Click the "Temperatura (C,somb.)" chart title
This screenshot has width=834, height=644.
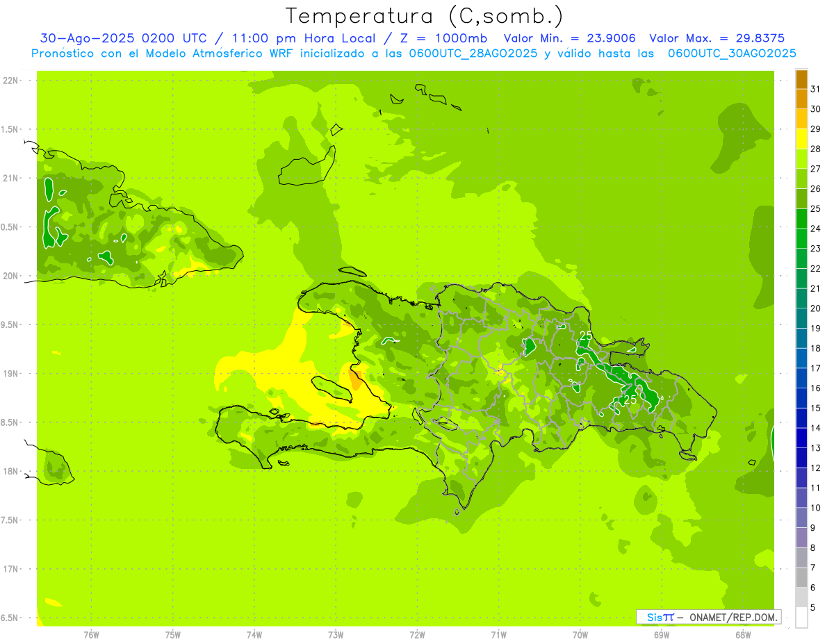pyautogui.click(x=425, y=16)
